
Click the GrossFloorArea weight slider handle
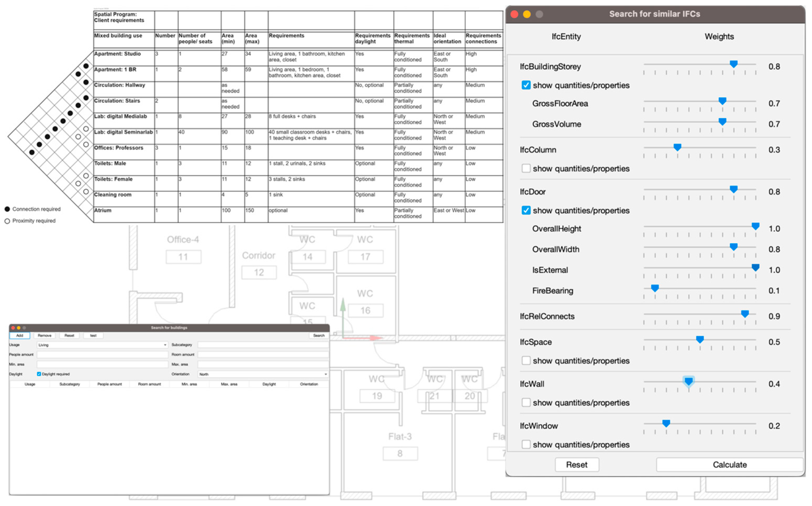pyautogui.click(x=723, y=101)
